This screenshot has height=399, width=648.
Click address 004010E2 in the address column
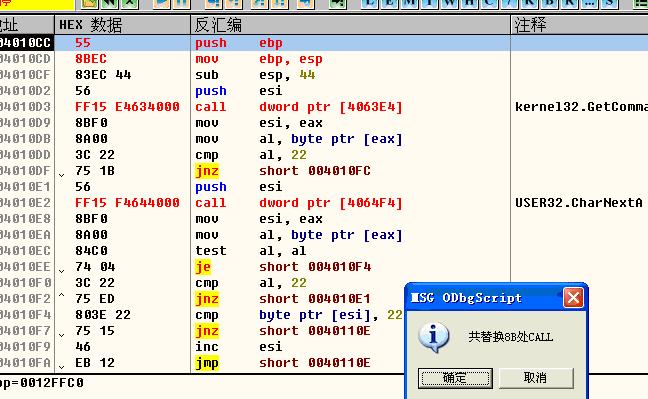click(26, 203)
